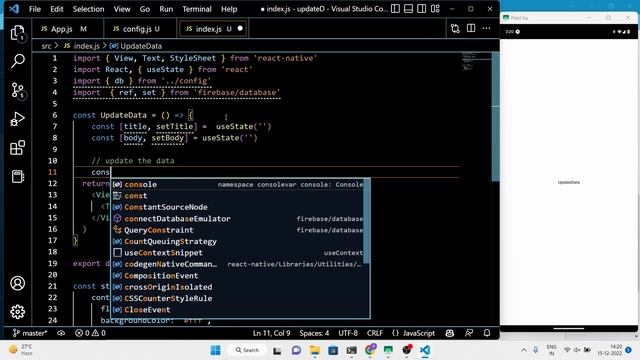Open the Go menu
640x360 pixels.
pyautogui.click(x=144, y=9)
